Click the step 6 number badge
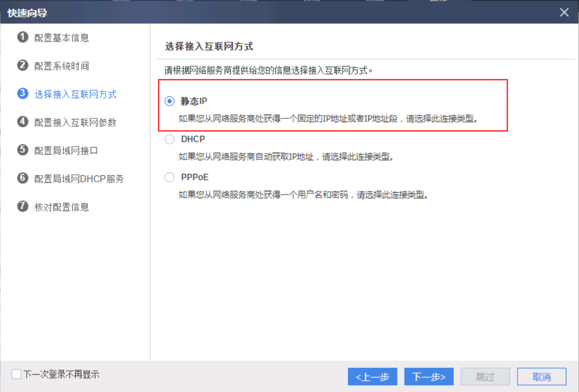Image resolution: width=579 pixels, height=392 pixels. tap(23, 178)
